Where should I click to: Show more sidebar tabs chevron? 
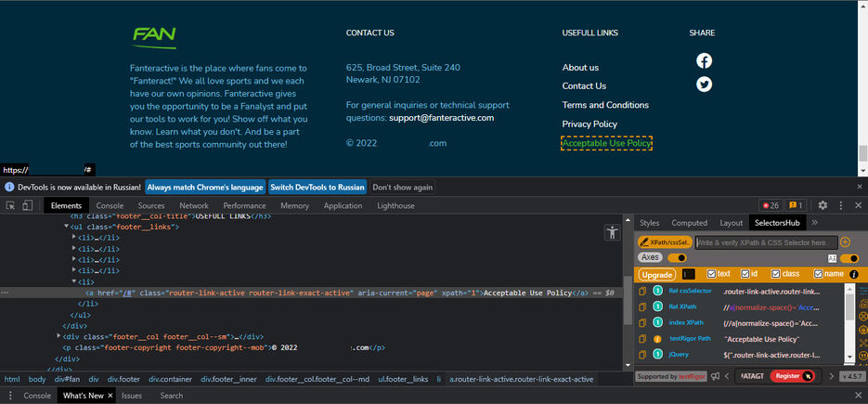pos(814,223)
